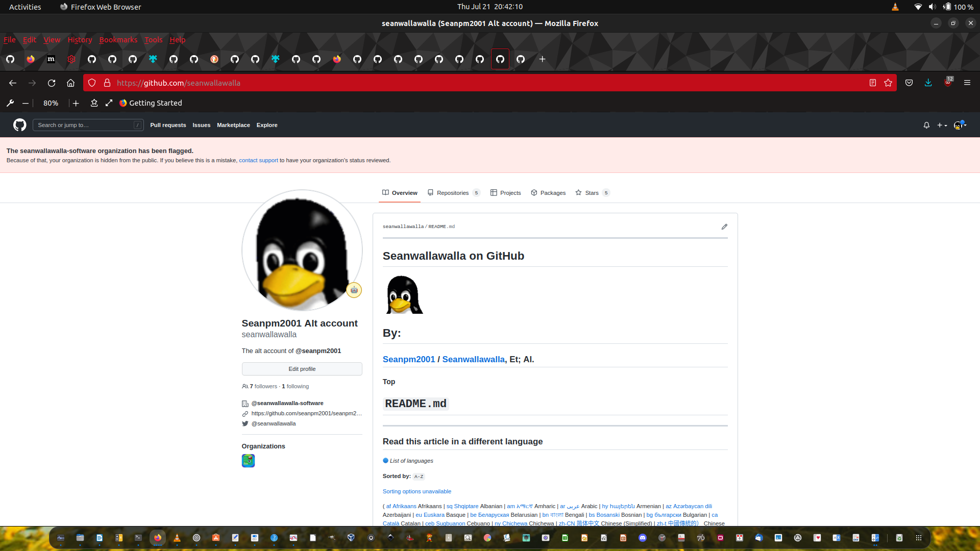
Task: Open Pocket save icon
Action: tap(909, 83)
